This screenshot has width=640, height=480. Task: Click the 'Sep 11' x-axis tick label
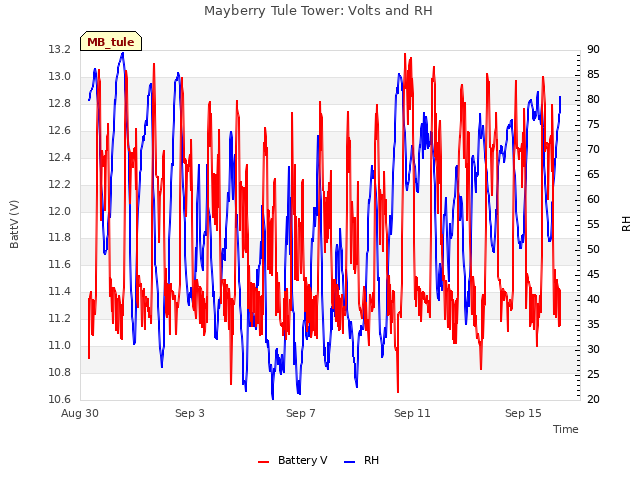(412, 413)
